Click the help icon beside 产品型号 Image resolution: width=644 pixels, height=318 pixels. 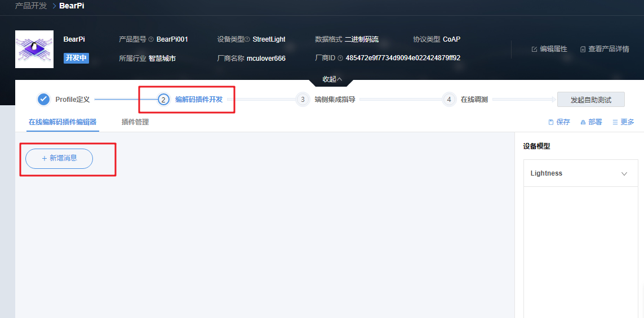point(151,39)
